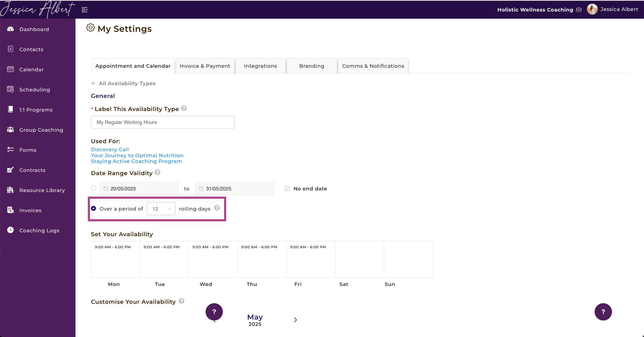
Task: Click the back arrow before All Availability Types
Action: tap(93, 83)
